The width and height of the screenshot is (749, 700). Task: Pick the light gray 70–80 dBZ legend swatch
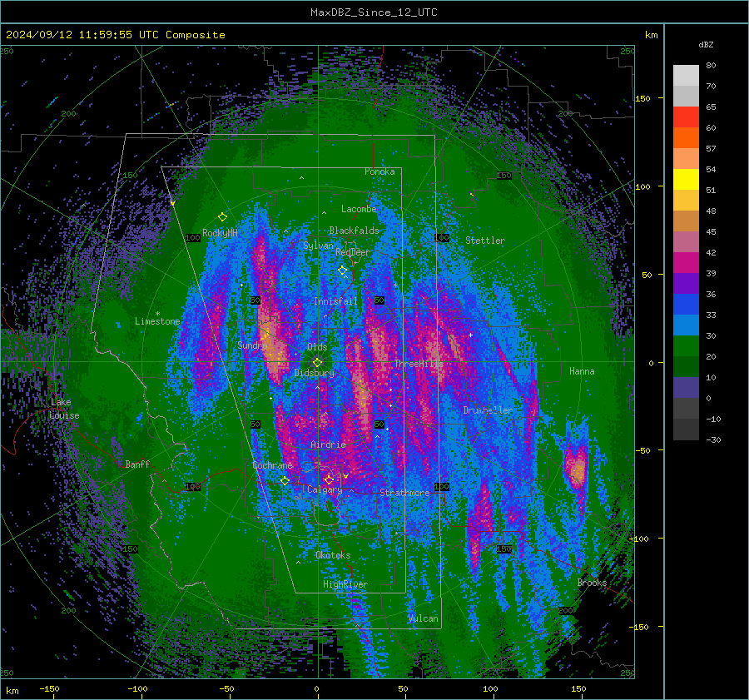pyautogui.click(x=686, y=76)
